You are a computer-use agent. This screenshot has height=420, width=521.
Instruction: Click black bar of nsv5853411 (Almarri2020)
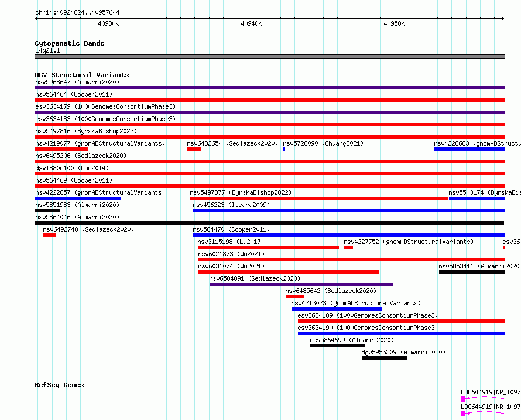coord(471,272)
